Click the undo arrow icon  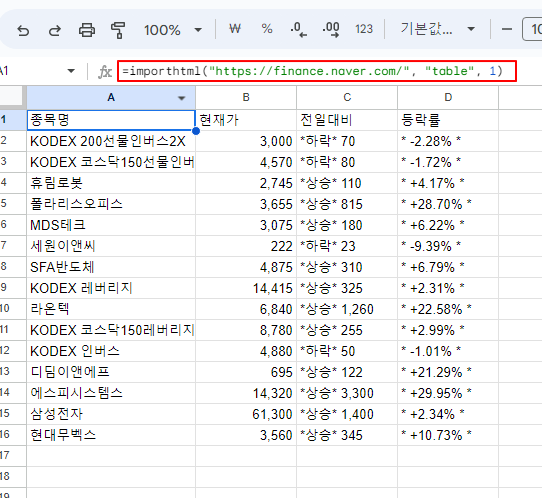point(23,30)
